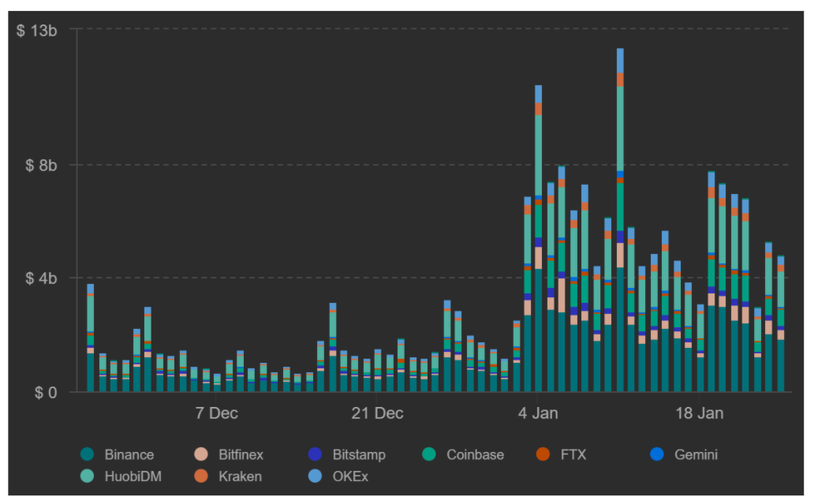
Task: Click the $ 13b y-axis label
Action: (37, 30)
